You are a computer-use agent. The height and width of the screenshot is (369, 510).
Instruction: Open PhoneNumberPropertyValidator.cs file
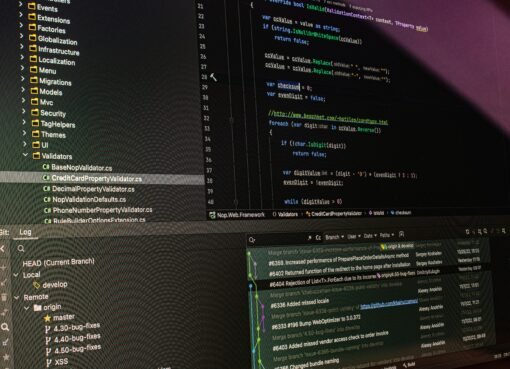click(103, 210)
